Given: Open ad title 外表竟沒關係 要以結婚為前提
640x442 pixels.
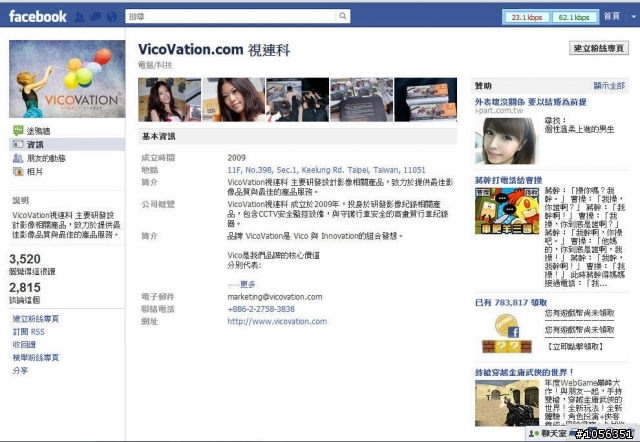Looking at the screenshot, I should click(x=531, y=102).
